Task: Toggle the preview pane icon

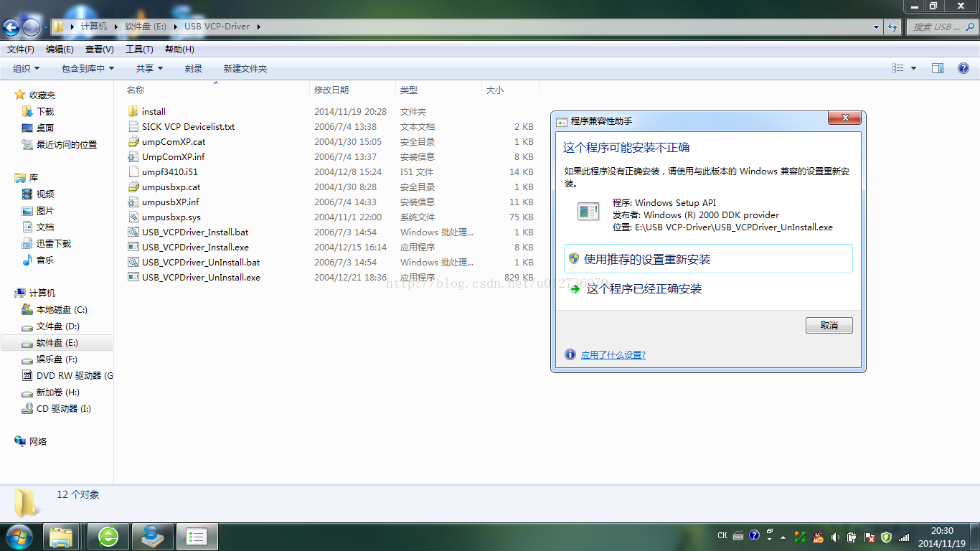Action: coord(938,68)
